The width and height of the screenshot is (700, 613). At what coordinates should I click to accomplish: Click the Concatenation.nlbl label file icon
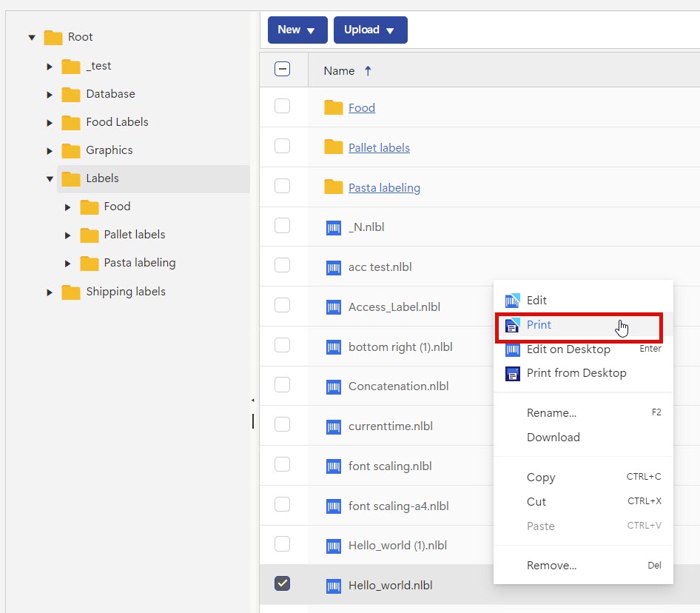pos(334,386)
